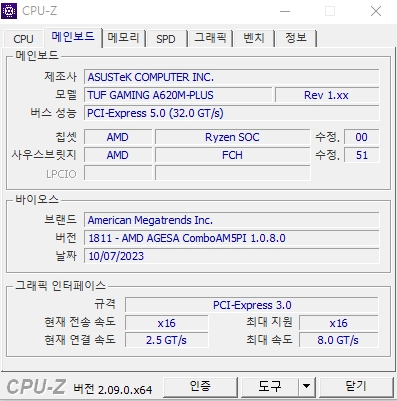This screenshot has width=397, height=401.
Task: Go to the 벤치 tab
Action: (254, 38)
